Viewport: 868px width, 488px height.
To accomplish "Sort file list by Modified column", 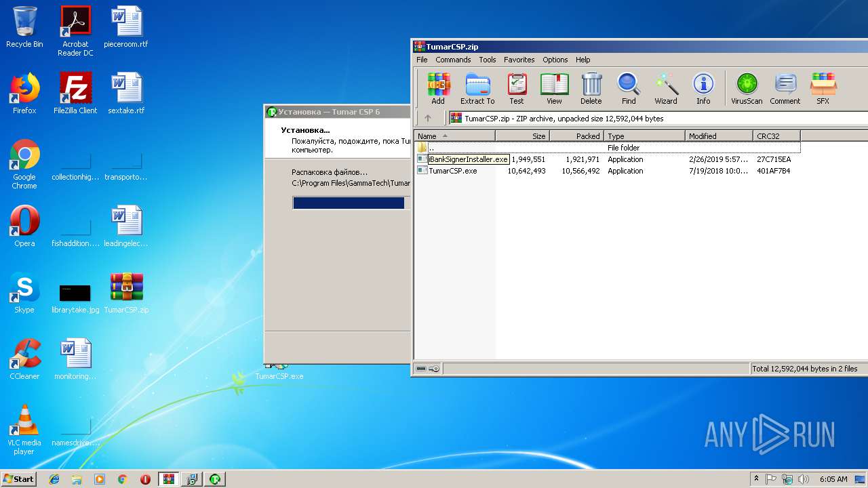I will [719, 136].
